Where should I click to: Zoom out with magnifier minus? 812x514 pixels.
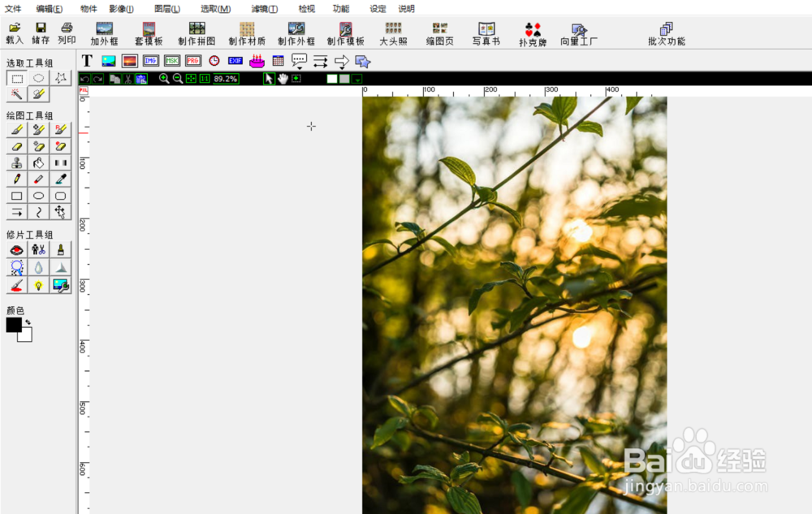click(178, 79)
